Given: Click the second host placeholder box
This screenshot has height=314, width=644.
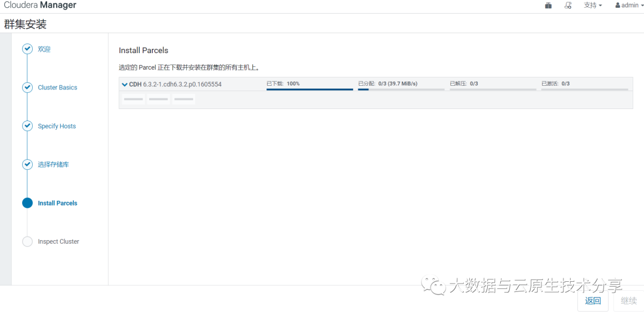Looking at the screenshot, I should [159, 99].
